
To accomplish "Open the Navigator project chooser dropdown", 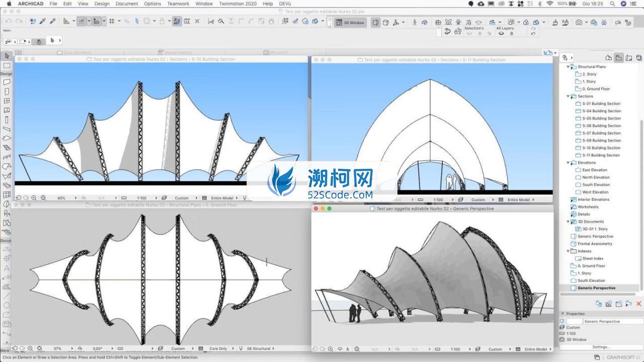I will click(x=567, y=58).
